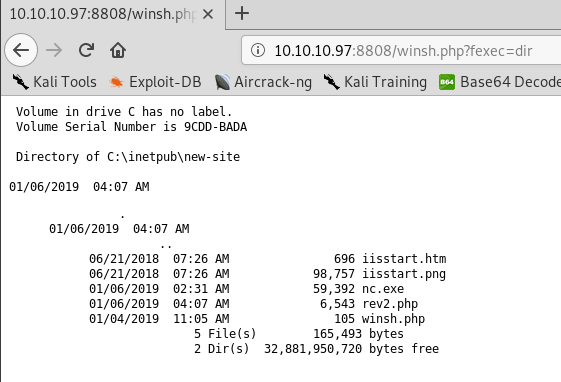Image resolution: width=561 pixels, height=382 pixels.
Task: Select the 10.10.10.97:8808/winsh.php tab
Action: (113, 14)
